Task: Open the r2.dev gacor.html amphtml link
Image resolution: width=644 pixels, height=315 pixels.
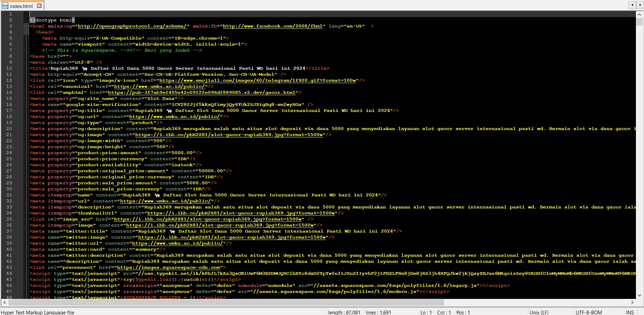Action: [x=201, y=92]
